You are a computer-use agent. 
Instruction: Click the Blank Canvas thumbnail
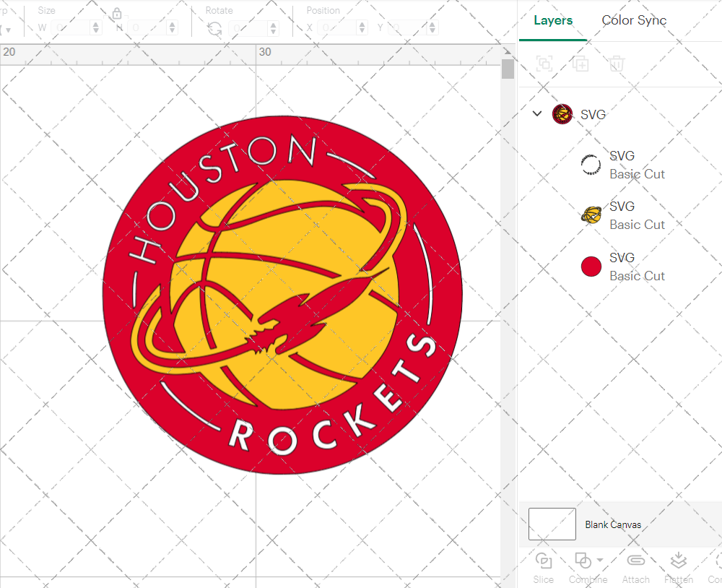[552, 524]
